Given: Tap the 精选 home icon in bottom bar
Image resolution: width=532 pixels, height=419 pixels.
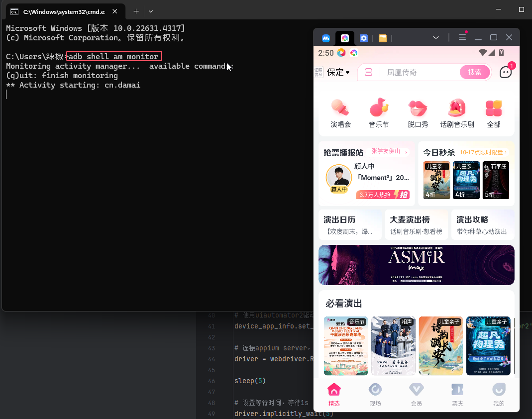Looking at the screenshot, I should [334, 395].
